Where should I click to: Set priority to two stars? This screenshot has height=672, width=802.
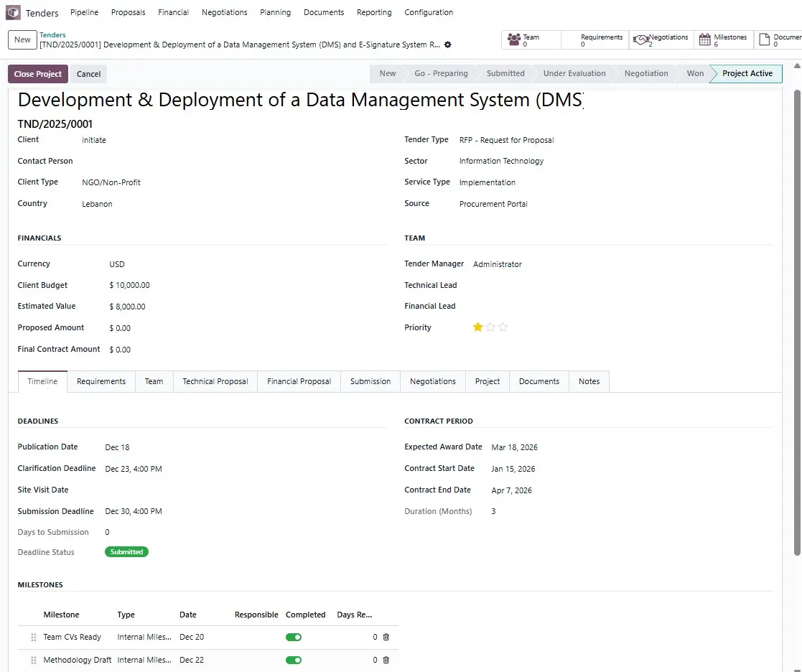point(490,327)
